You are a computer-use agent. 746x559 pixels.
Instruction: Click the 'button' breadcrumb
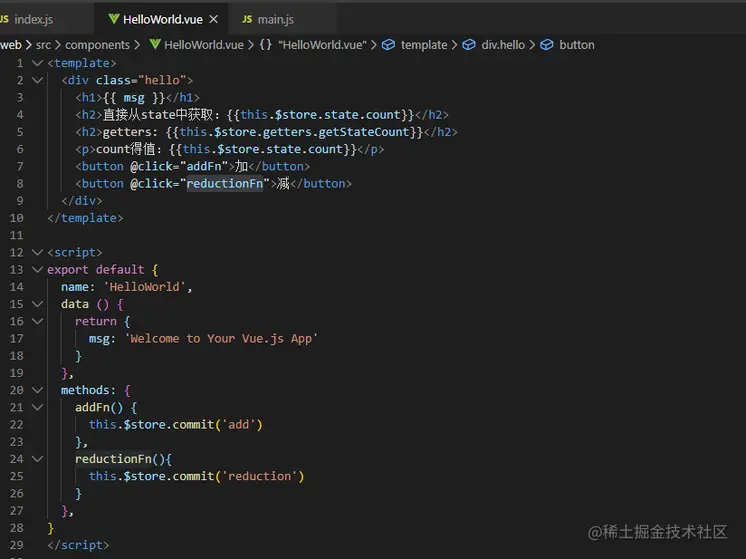point(577,45)
